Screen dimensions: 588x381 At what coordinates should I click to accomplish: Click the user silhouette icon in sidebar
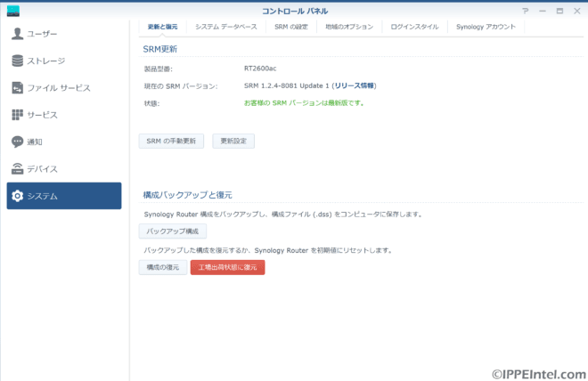(17, 34)
